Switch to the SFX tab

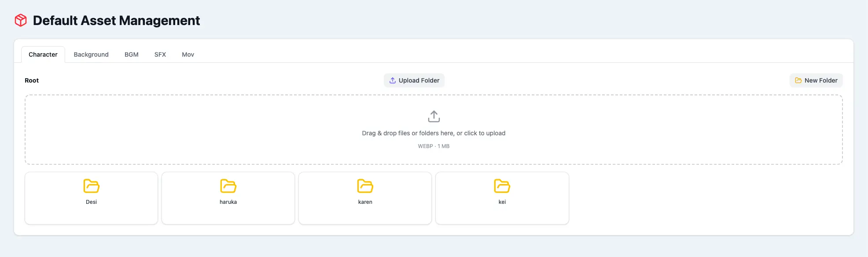click(x=160, y=54)
